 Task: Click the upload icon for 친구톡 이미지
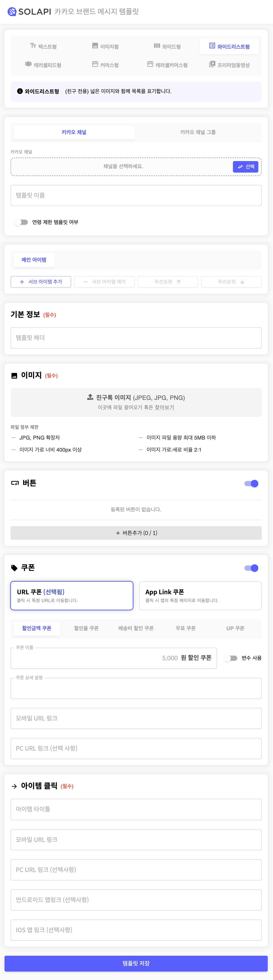[x=90, y=397]
